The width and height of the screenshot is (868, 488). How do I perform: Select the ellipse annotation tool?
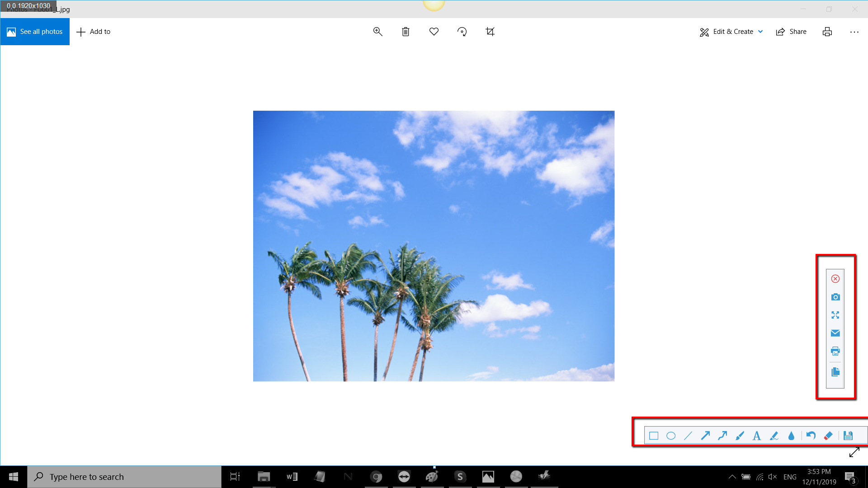pos(672,436)
